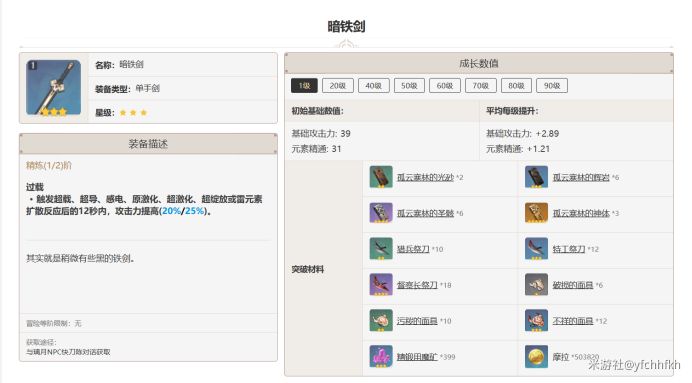
Task: Click the 孤云寒林的辉岩 material icon
Action: point(536,177)
